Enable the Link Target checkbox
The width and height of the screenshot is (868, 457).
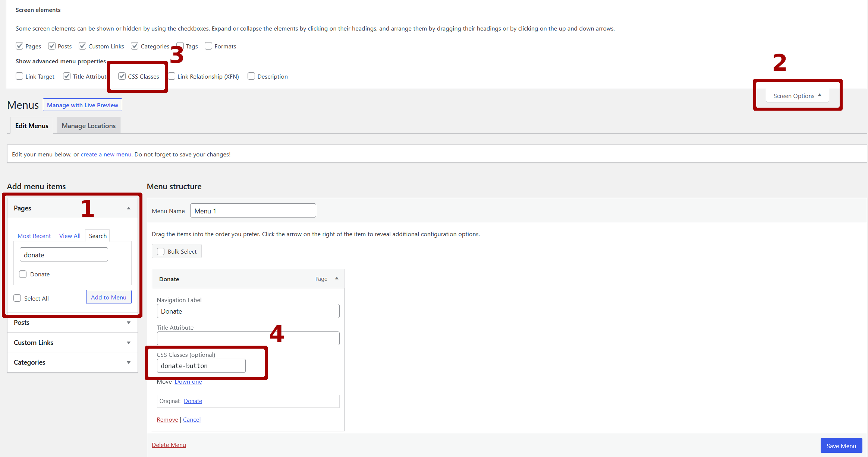[x=19, y=76]
